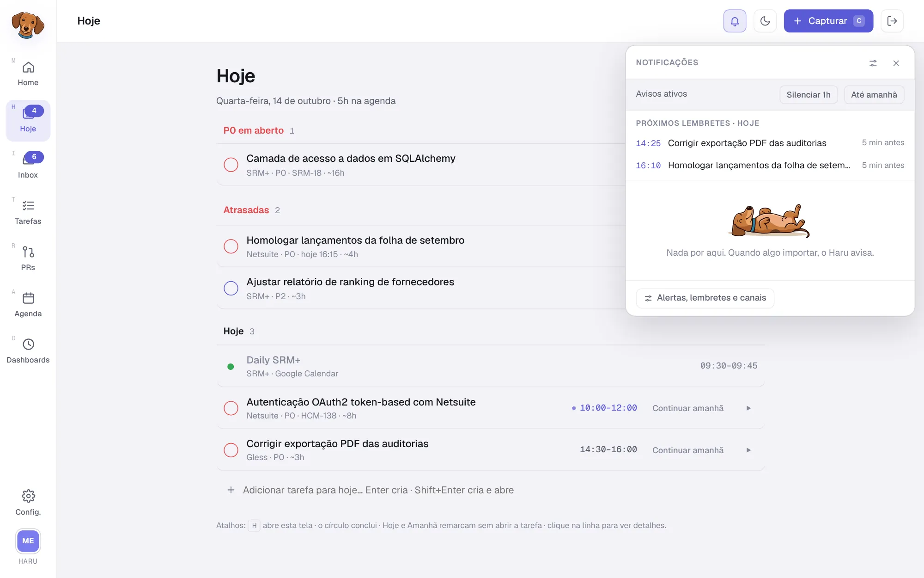Open the 16:10 Homologar lançamentos reminder
This screenshot has height=578, width=924.
point(770,166)
